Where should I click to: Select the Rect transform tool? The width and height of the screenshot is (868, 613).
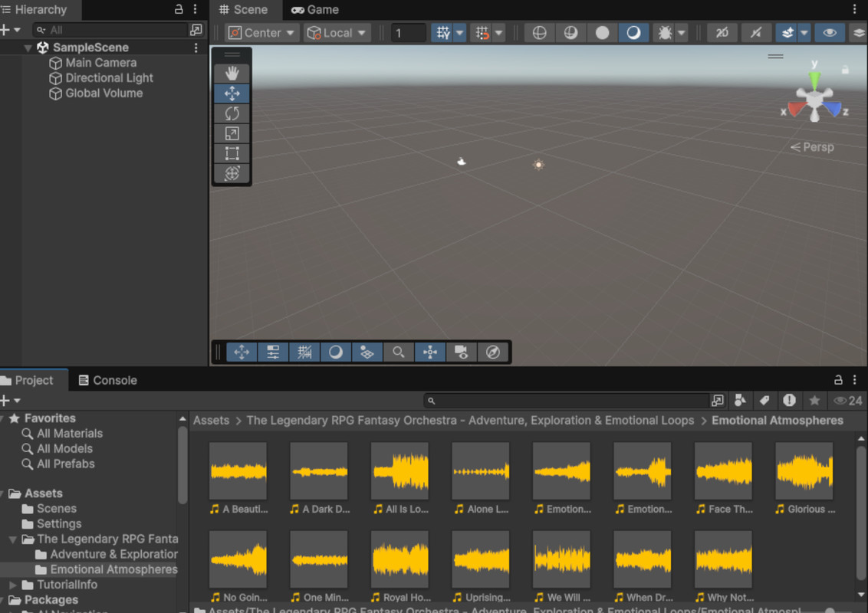click(232, 153)
